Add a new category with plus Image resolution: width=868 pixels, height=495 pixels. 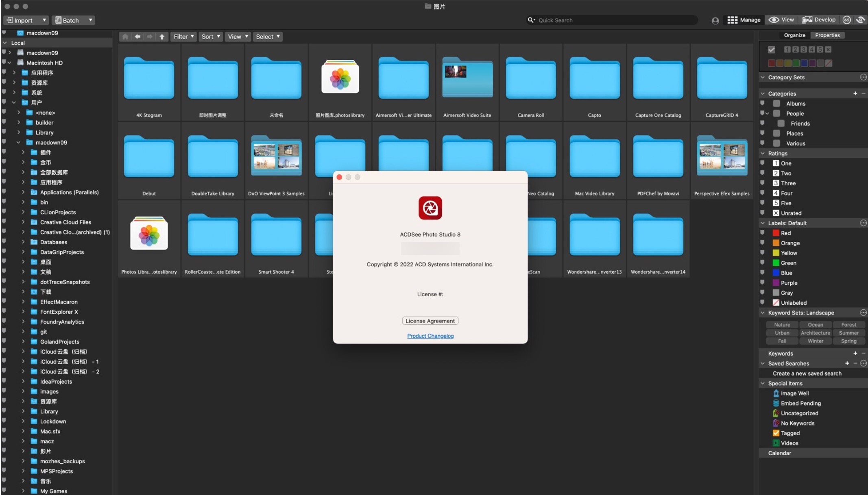855,93
